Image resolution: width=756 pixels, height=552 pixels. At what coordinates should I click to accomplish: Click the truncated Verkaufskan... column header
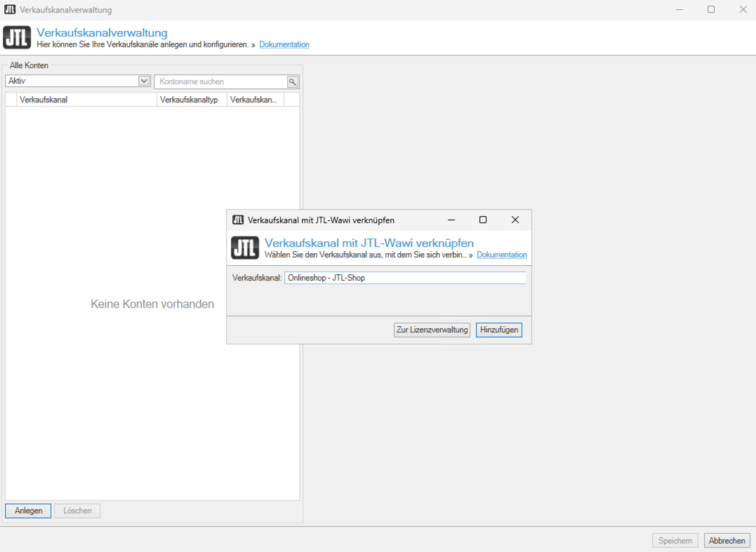[256, 100]
